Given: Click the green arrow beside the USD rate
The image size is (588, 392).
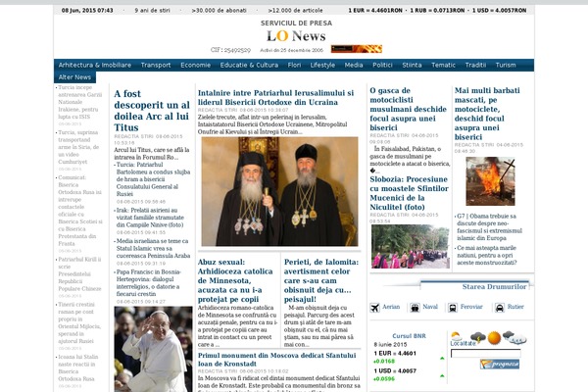Looking at the screenshot, I should click(442, 375).
